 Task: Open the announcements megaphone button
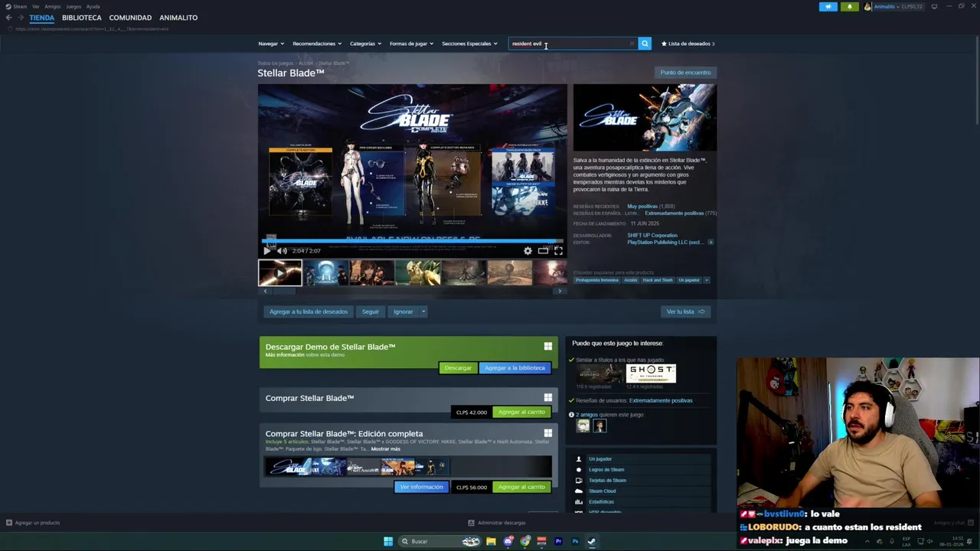tap(828, 6)
